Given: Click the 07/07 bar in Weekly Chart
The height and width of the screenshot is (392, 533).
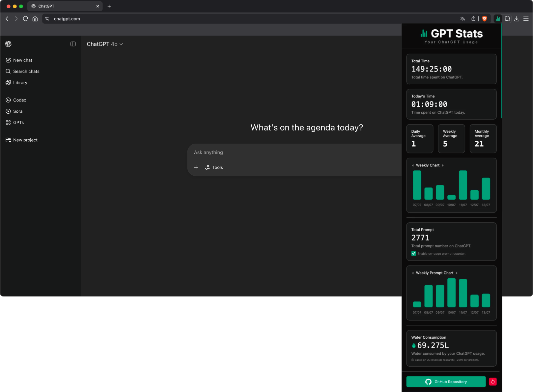Looking at the screenshot, I should [x=417, y=185].
